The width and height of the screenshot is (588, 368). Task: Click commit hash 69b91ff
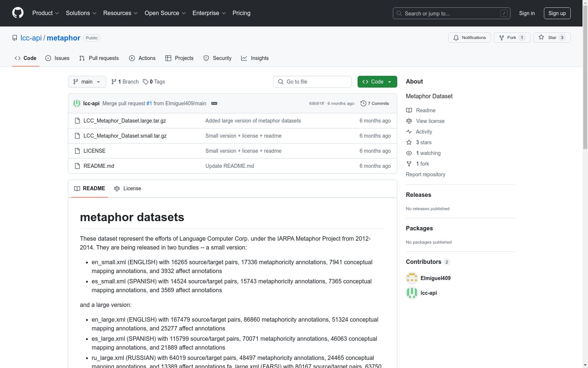tap(316, 103)
